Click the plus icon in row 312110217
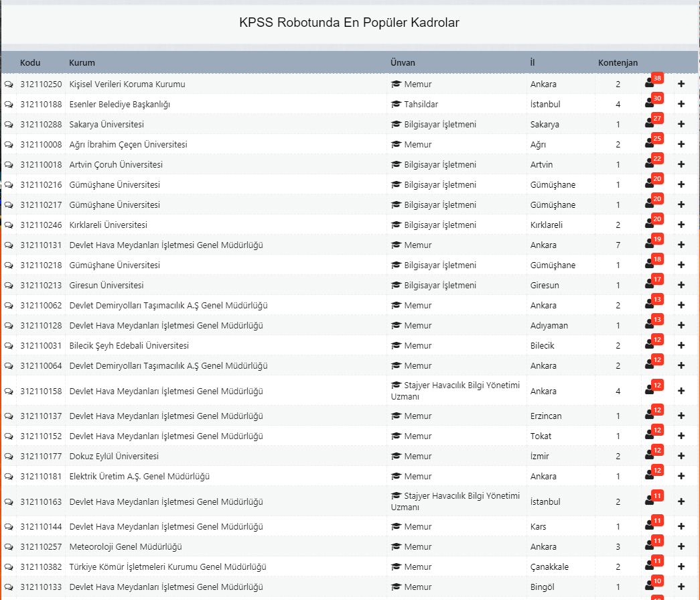This screenshot has width=700, height=600. click(x=681, y=204)
